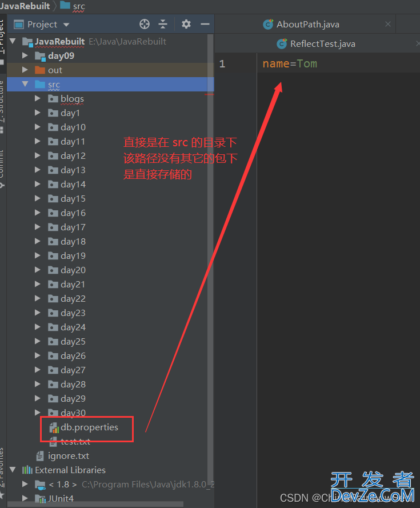
Task: Collapse the External Libraries node
Action: [x=13, y=470]
